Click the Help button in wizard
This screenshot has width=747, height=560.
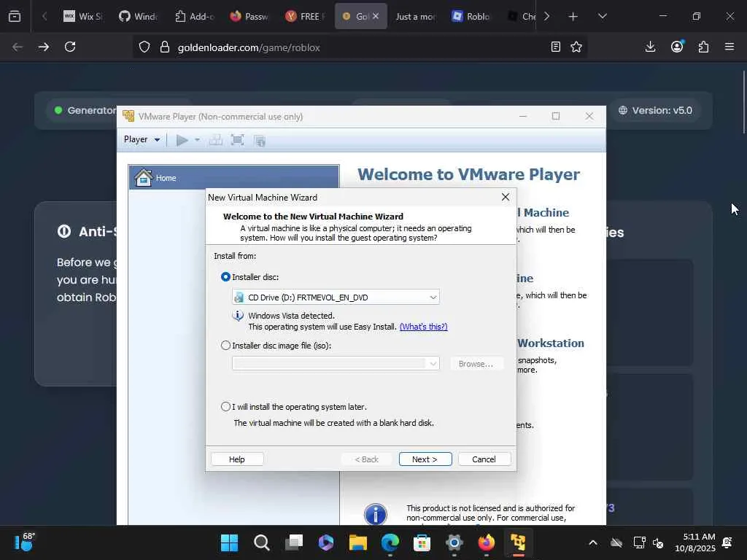click(237, 459)
